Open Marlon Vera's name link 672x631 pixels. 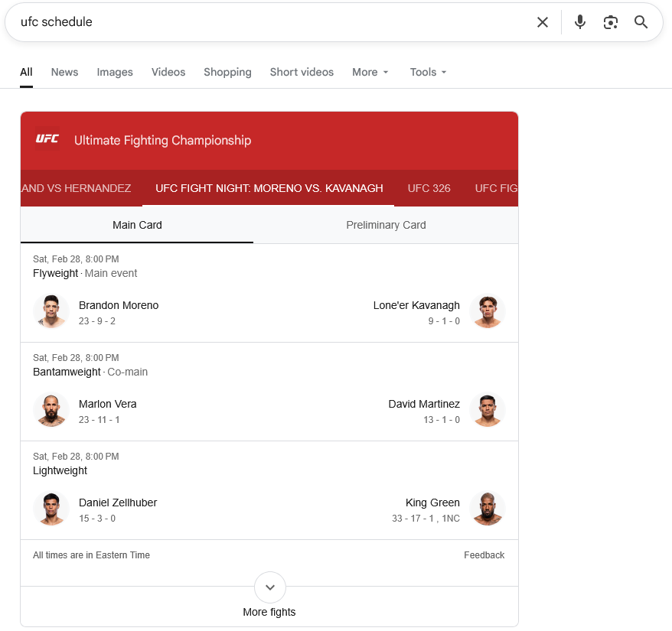pyautogui.click(x=108, y=404)
